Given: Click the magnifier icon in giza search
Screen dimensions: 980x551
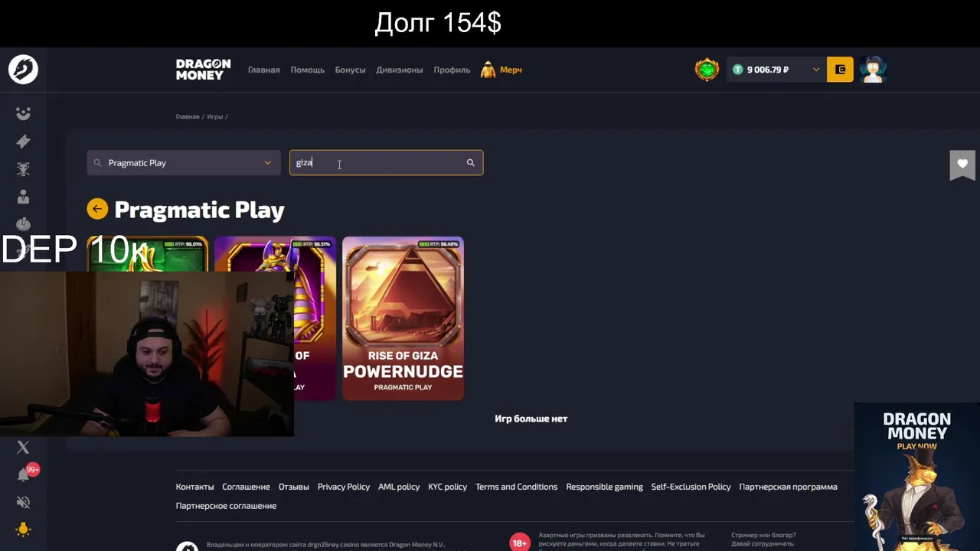Looking at the screenshot, I should (471, 163).
